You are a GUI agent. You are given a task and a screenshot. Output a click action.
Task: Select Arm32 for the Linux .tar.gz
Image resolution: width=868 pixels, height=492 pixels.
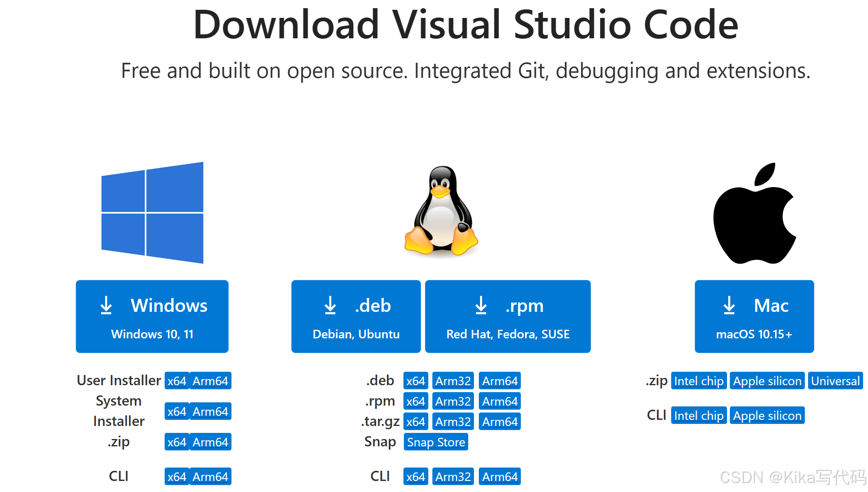pos(452,421)
